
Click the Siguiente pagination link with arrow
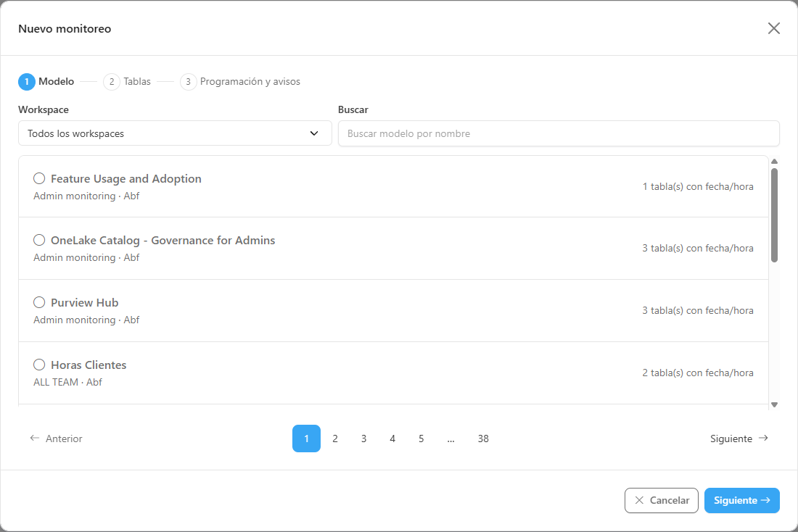(739, 439)
